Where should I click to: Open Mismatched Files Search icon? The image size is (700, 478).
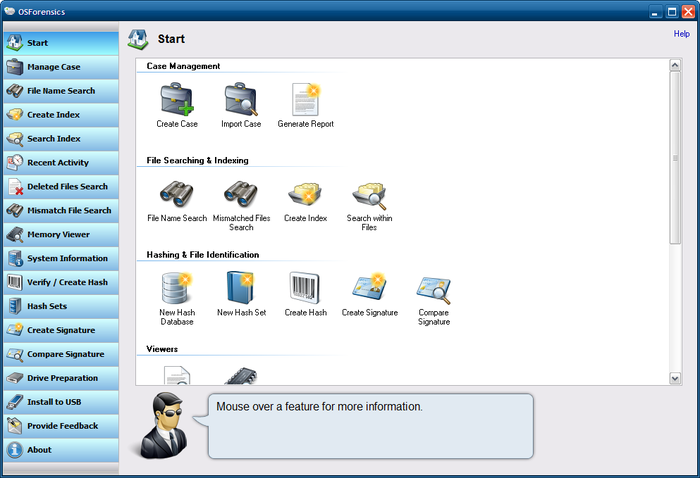click(x=241, y=194)
